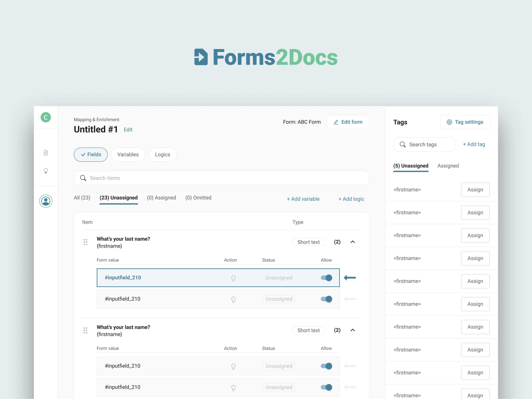Click lightbulb action in first row of second group
The width and height of the screenshot is (532, 399).
pos(233,366)
